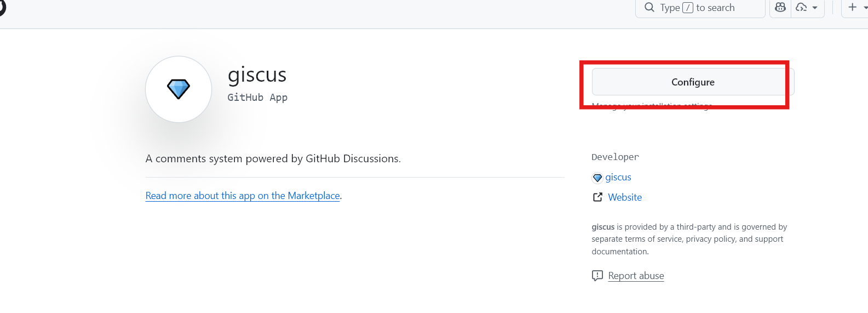Viewport: 868px width, 313px height.
Task: Open Copilot chat icon
Action: click(x=780, y=8)
